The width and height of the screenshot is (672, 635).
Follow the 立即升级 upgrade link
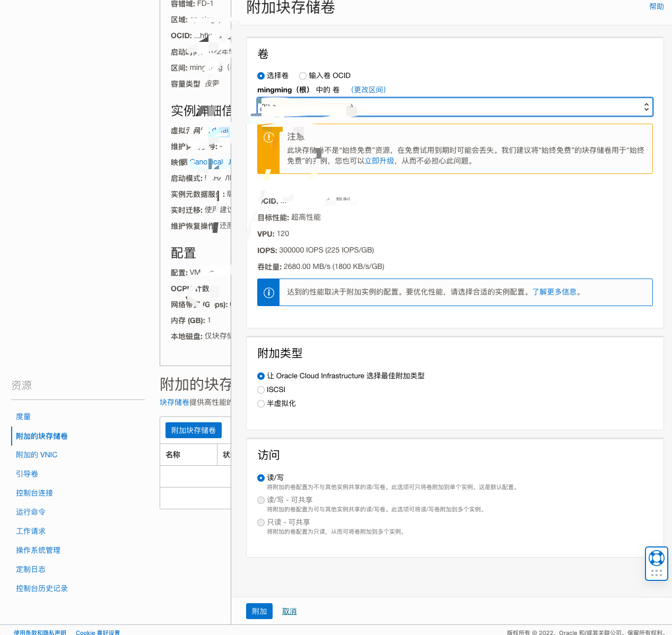(379, 161)
